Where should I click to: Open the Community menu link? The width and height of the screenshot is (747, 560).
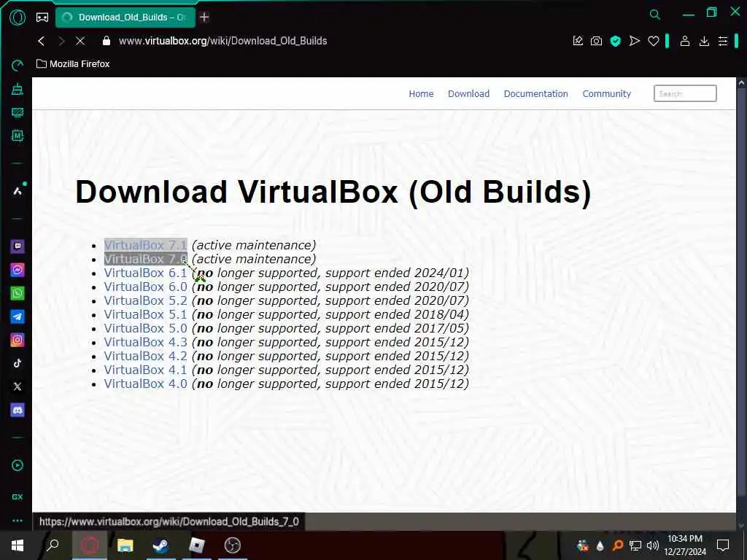606,94
